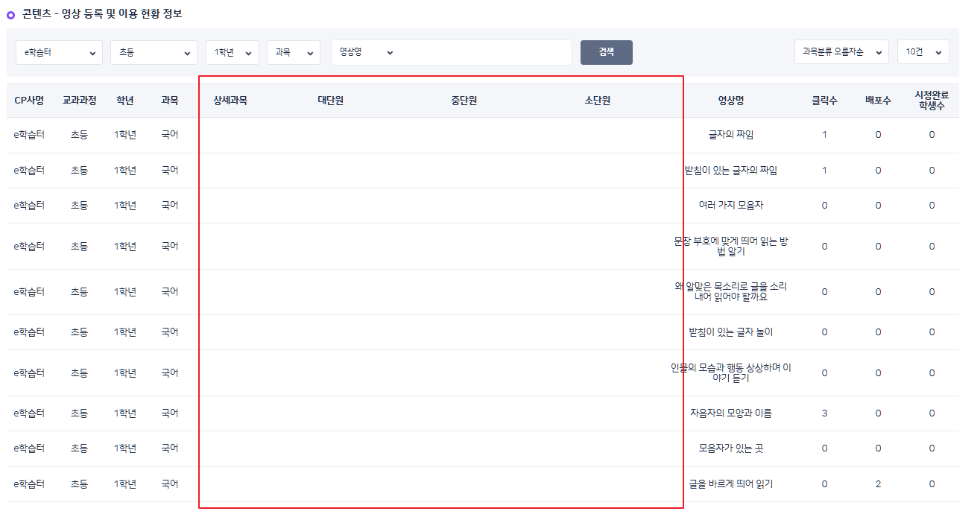Click the 배포수 column header

point(878,101)
